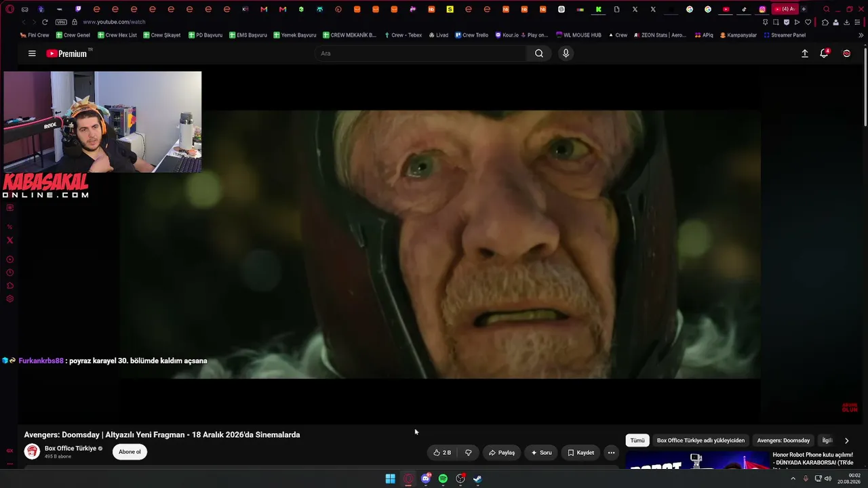The image size is (868, 488).
Task: Click the video player to pause playback
Action: coord(441,244)
